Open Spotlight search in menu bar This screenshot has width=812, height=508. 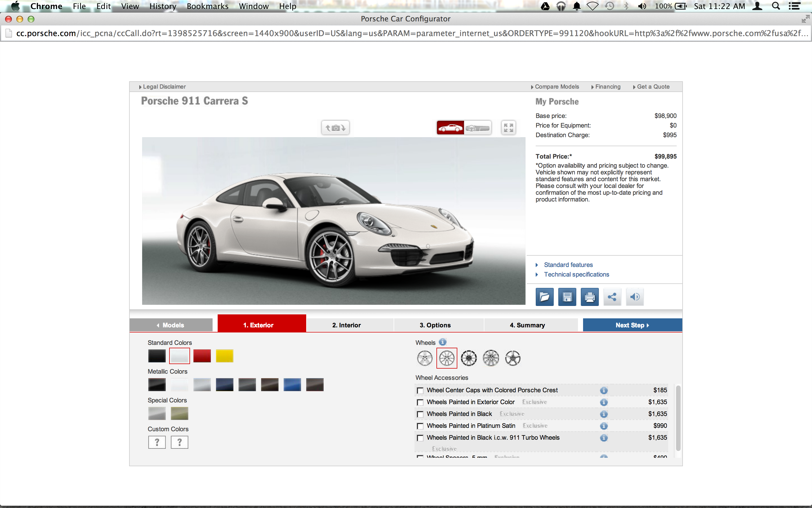point(775,6)
